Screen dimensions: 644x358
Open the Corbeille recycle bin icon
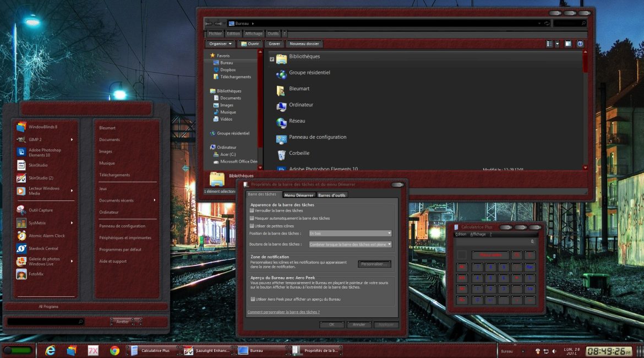pyautogui.click(x=281, y=154)
